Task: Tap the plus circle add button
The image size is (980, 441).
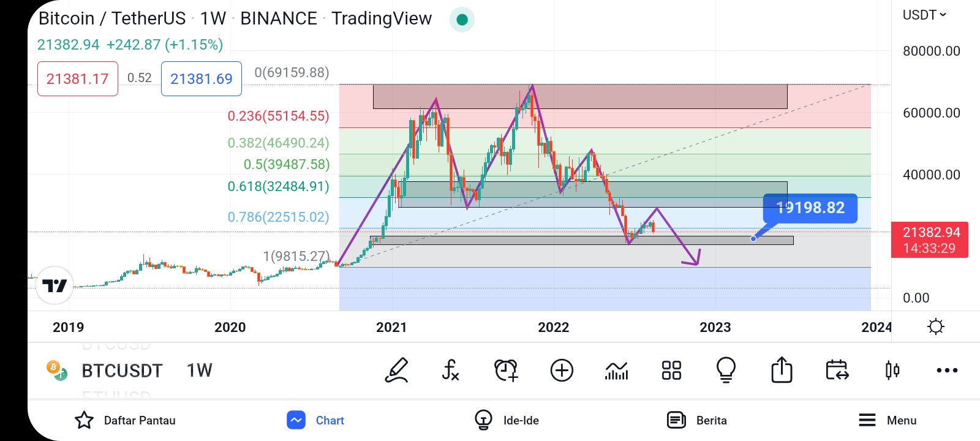Action: coord(562,370)
